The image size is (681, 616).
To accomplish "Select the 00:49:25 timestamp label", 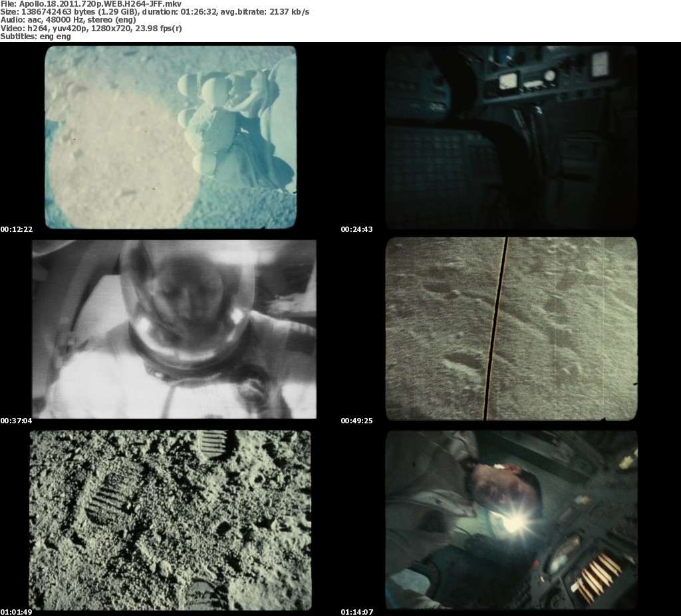I will pyautogui.click(x=357, y=421).
